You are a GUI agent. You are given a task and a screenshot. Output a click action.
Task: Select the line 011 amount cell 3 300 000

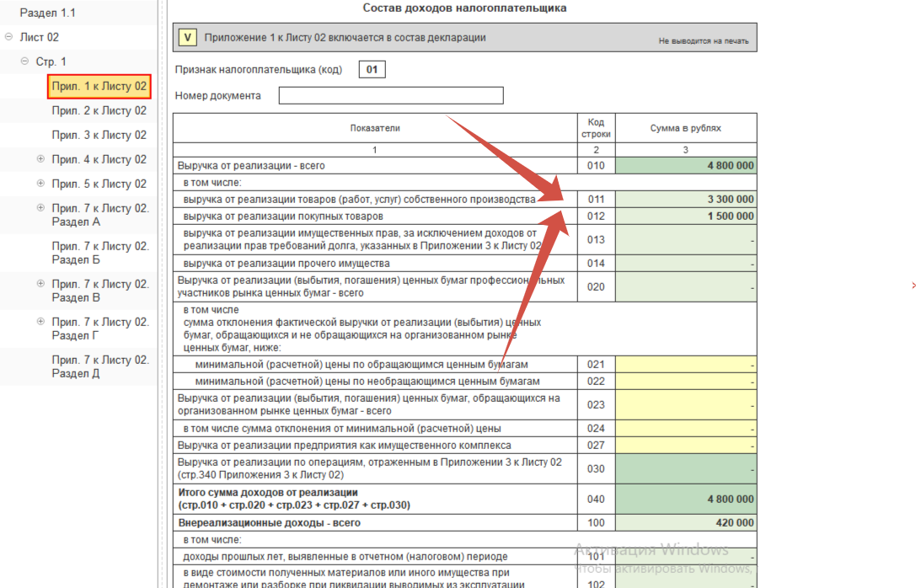(686, 200)
